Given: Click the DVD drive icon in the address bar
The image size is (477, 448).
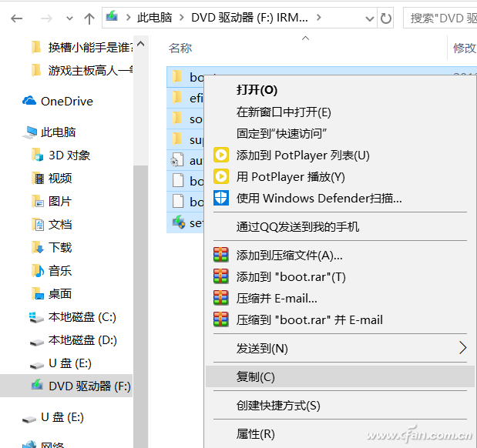Looking at the screenshot, I should tap(112, 17).
